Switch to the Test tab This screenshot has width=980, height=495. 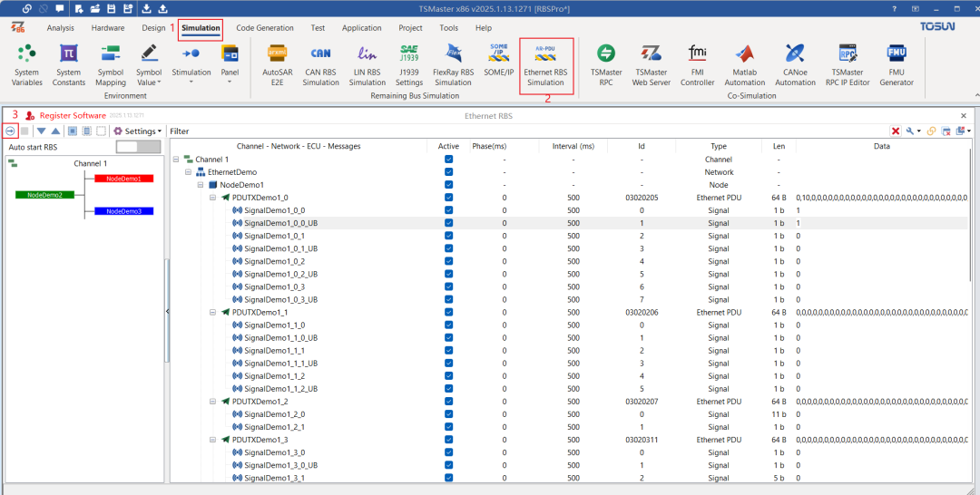[318, 28]
